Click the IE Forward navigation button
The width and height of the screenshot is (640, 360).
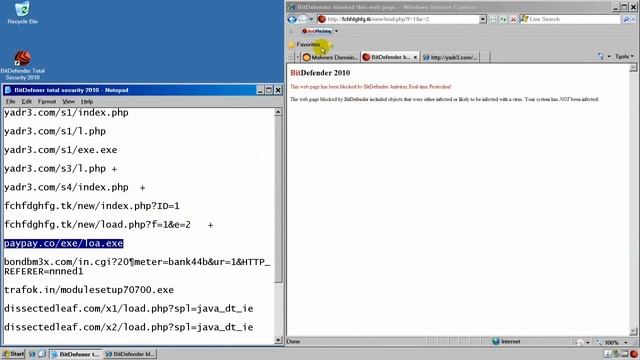pyautogui.click(x=303, y=19)
